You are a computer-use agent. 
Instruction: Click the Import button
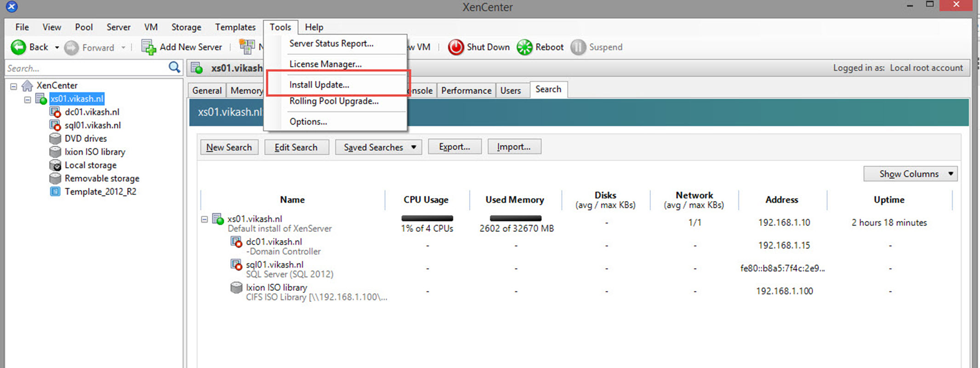(x=514, y=147)
